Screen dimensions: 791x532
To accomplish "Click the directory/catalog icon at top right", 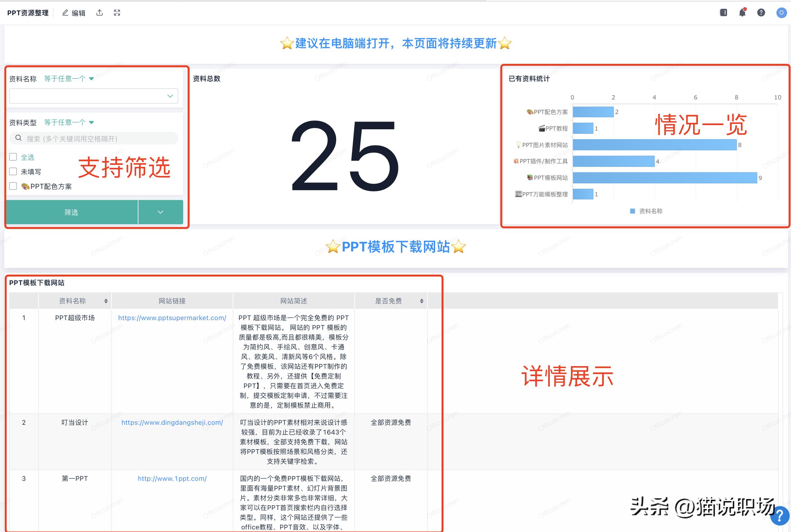I will point(724,12).
